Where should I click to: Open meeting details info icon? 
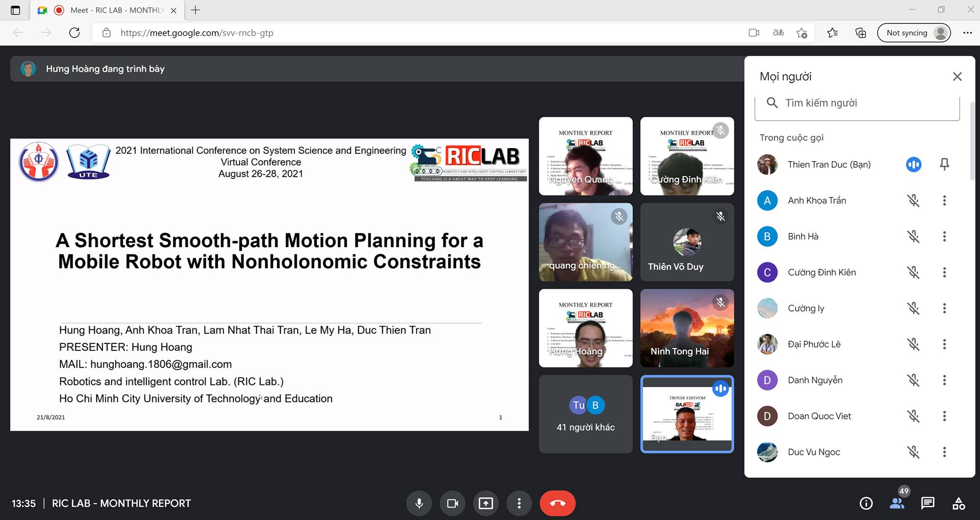(866, 503)
